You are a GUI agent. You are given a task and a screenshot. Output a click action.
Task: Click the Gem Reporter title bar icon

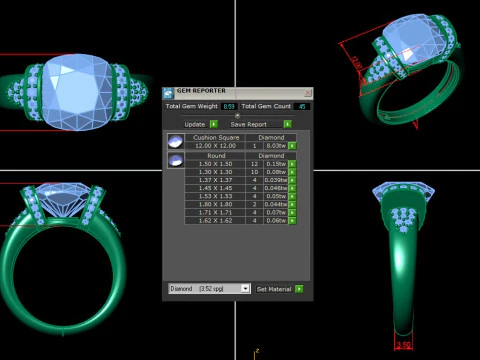tap(168, 93)
